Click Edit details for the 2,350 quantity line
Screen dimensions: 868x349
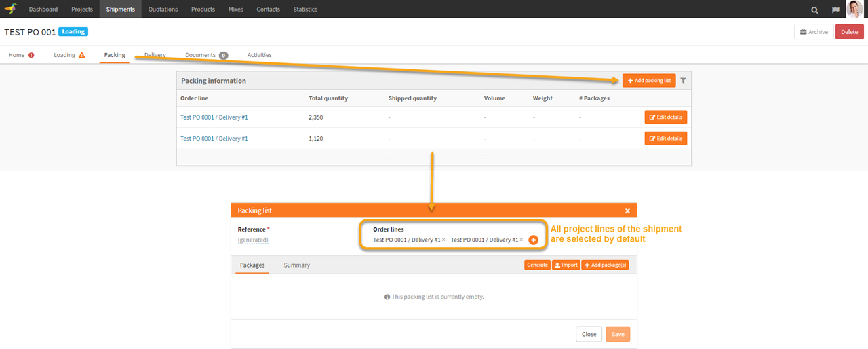coord(665,117)
